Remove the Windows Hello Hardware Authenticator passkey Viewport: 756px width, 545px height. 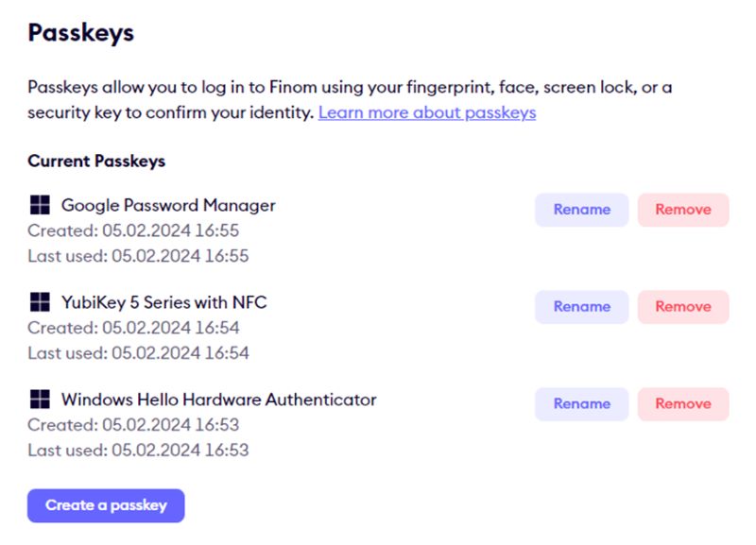[x=683, y=404]
